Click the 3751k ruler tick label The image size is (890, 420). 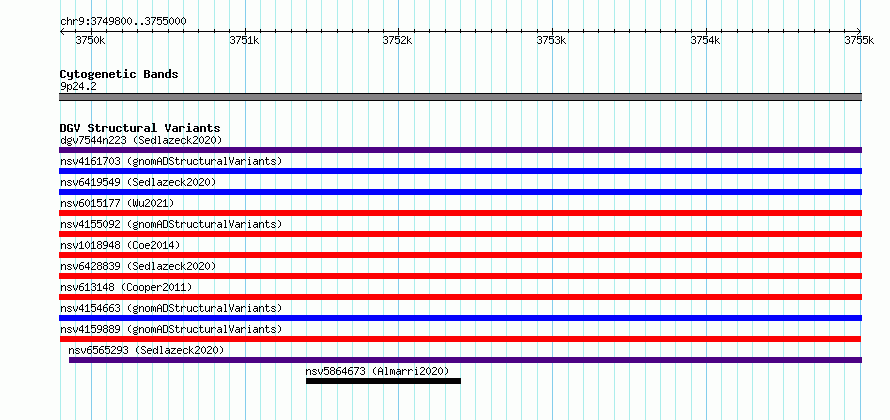pyautogui.click(x=244, y=40)
